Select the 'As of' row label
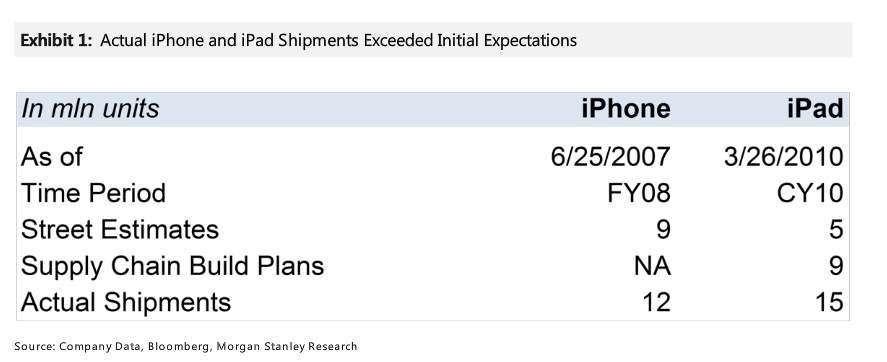The width and height of the screenshot is (887, 362). 51,157
